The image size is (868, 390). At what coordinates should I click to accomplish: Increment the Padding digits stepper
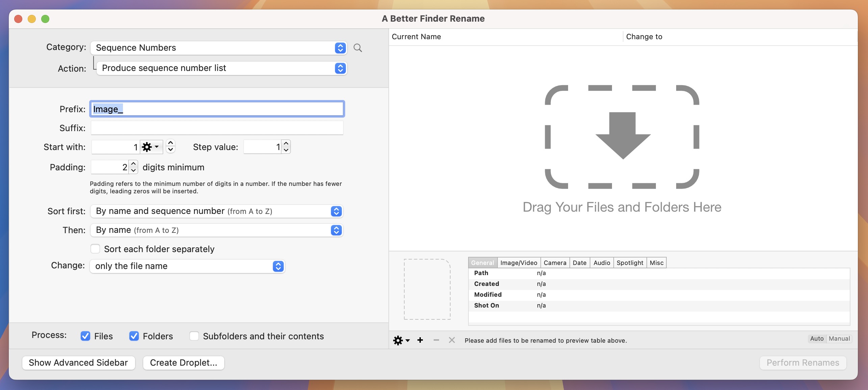133,164
